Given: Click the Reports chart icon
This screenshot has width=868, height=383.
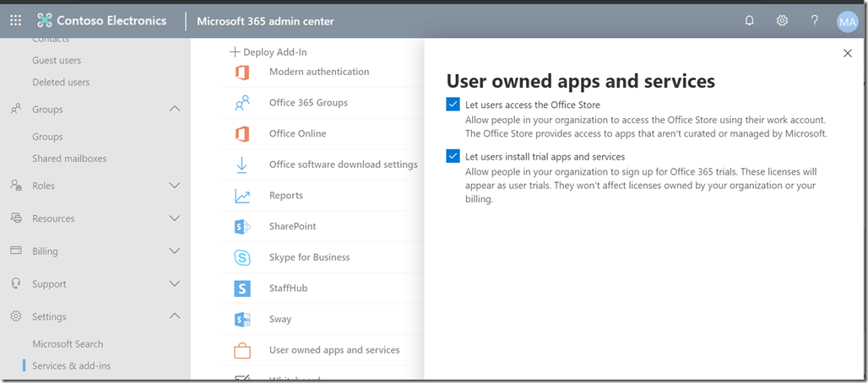Looking at the screenshot, I should pos(242,196).
